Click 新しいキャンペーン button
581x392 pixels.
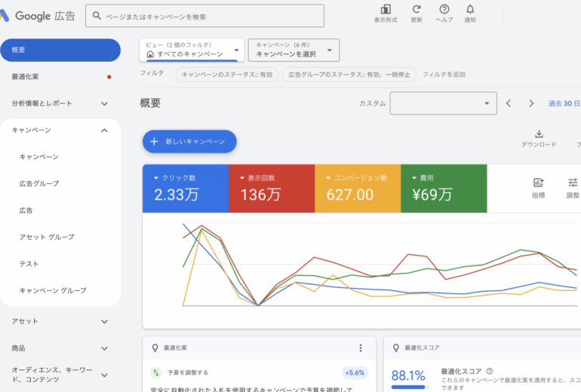189,142
